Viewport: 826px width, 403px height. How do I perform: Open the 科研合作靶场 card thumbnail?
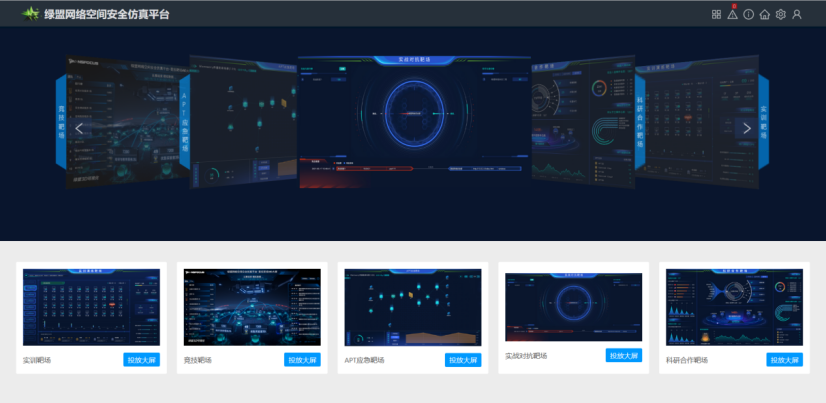click(x=734, y=307)
